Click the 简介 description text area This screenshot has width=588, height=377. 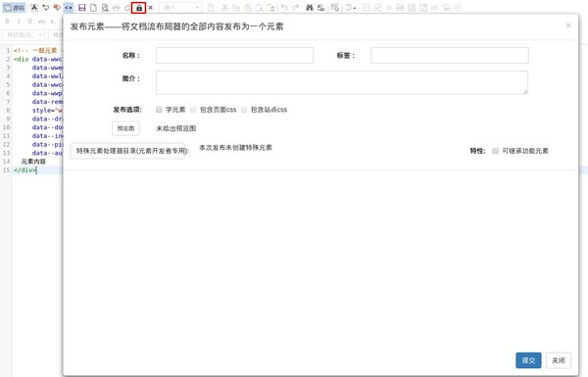tap(342, 82)
